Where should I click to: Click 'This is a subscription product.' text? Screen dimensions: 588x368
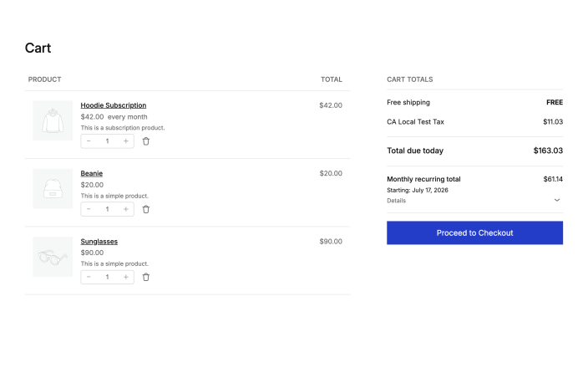[x=123, y=128]
